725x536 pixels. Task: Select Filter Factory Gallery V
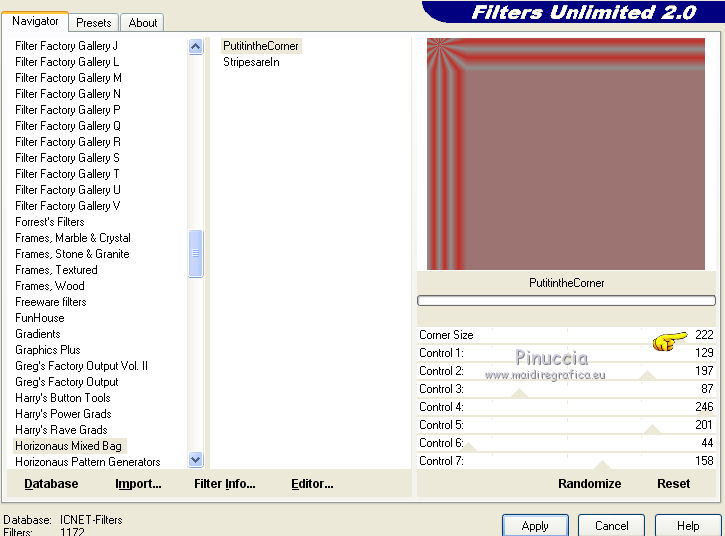point(68,206)
